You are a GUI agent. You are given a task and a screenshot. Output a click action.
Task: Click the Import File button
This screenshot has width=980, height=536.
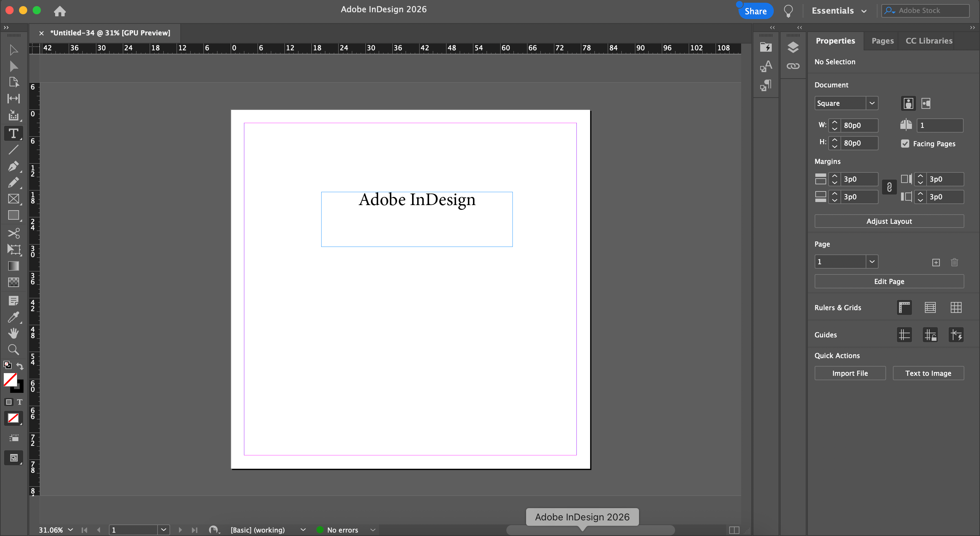pyautogui.click(x=850, y=373)
